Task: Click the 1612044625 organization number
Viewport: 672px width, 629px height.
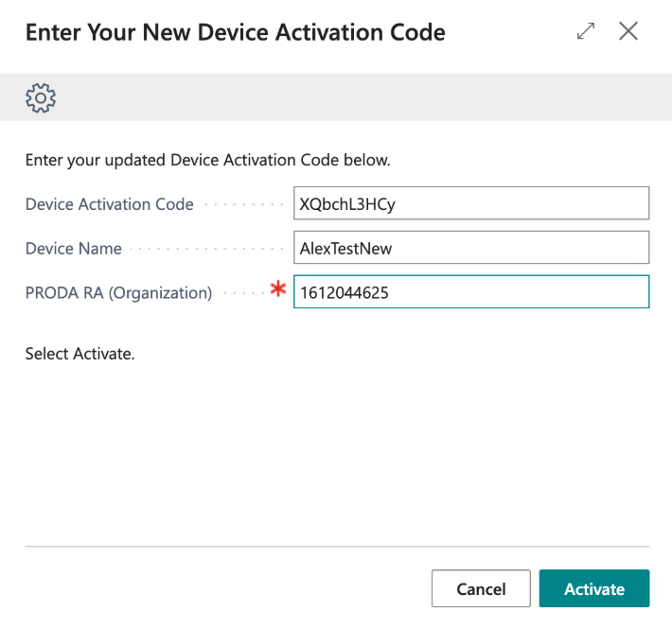Action: pyautogui.click(x=344, y=293)
